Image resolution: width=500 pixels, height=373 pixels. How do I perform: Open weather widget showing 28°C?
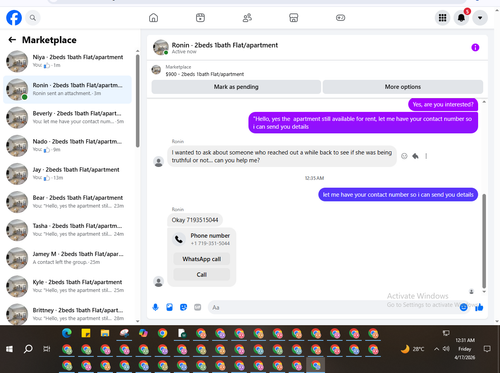413,349
